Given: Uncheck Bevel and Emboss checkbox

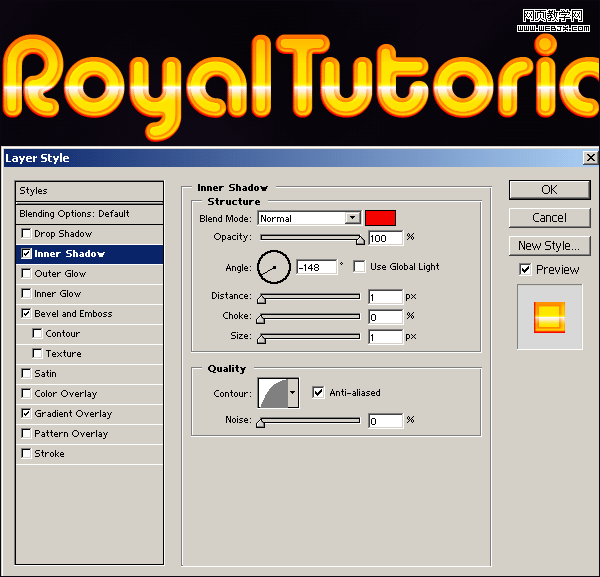Looking at the screenshot, I should pos(26,313).
